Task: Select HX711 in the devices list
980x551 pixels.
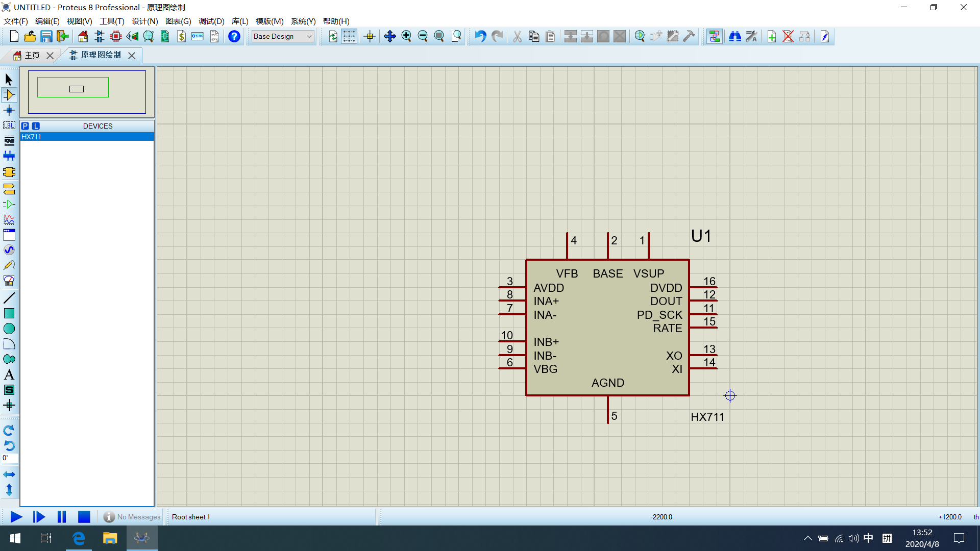Action: 87,137
